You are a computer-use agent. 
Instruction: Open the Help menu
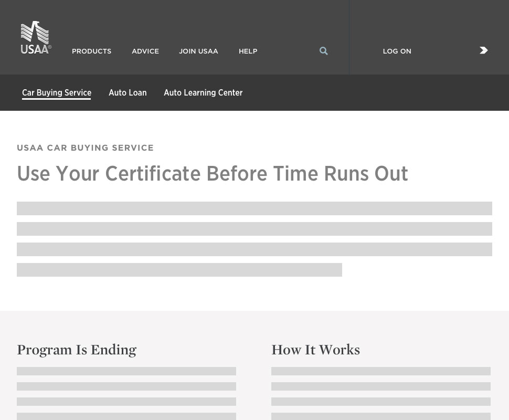coord(248,51)
